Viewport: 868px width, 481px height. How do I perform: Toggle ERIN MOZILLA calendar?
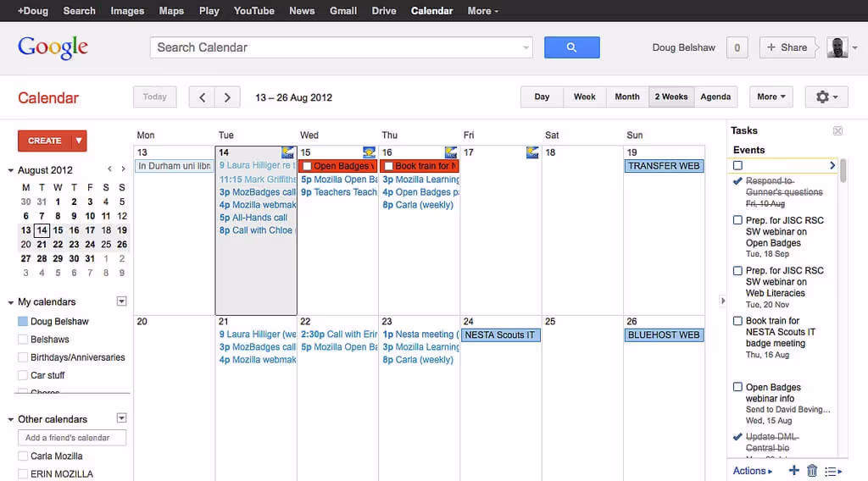23,474
